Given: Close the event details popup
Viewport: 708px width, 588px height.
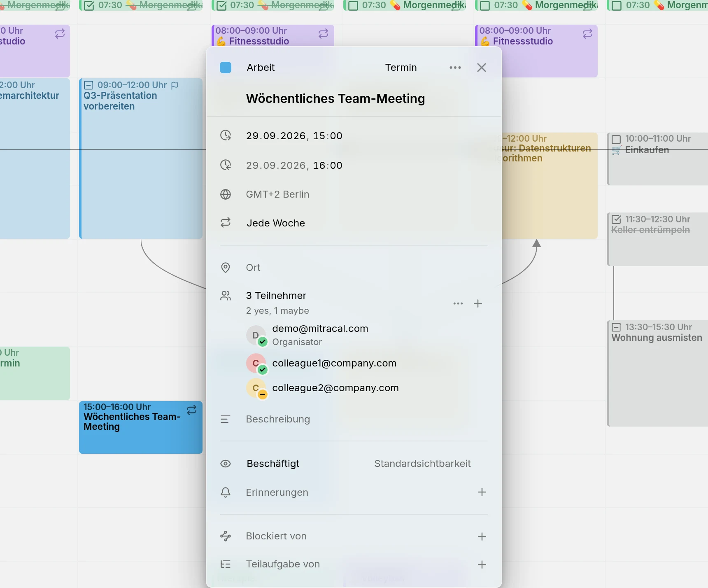Looking at the screenshot, I should (482, 68).
